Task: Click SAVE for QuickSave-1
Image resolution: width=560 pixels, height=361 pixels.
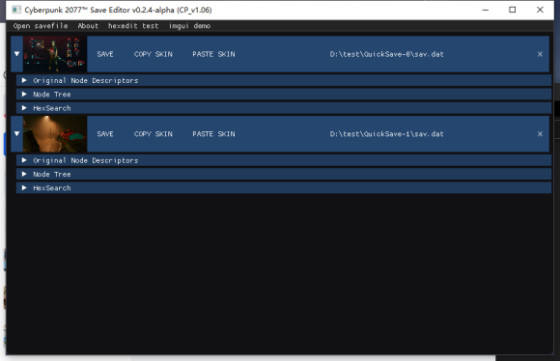Action: point(105,134)
